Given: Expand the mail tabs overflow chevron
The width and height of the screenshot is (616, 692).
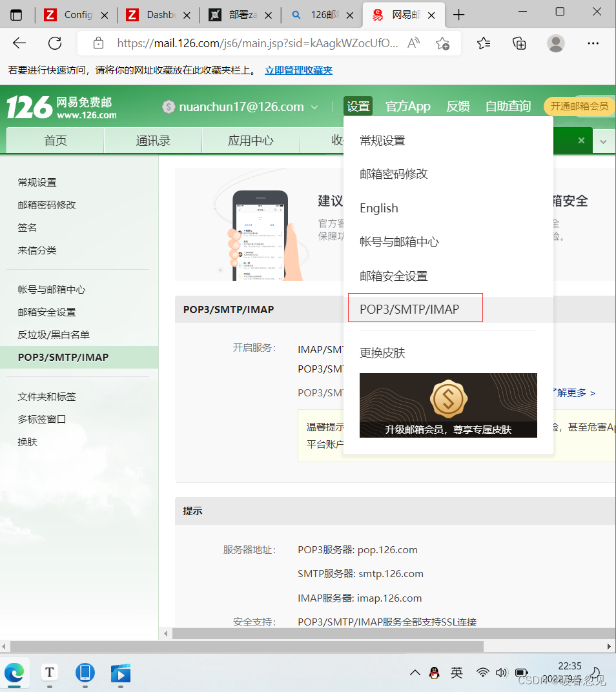Looking at the screenshot, I should pos(603,141).
